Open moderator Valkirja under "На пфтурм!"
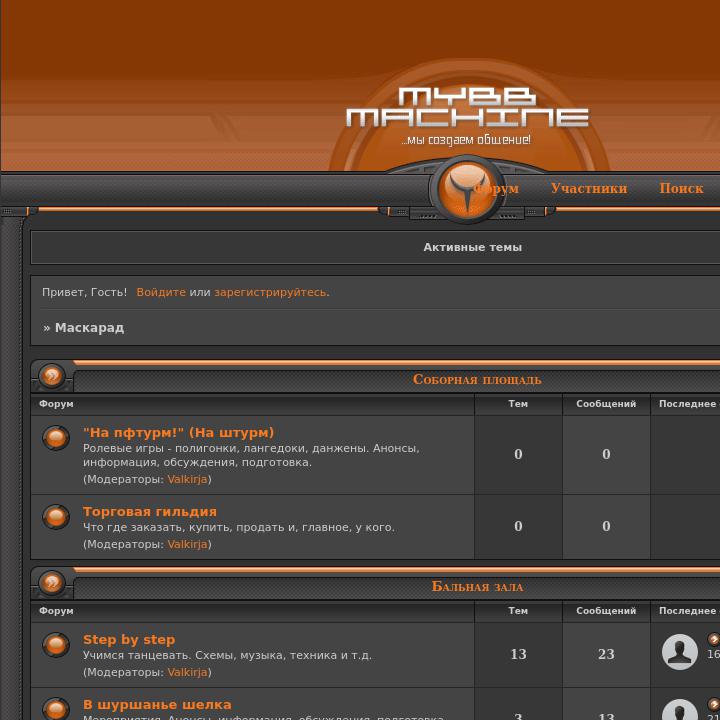The image size is (720, 720). [187, 479]
